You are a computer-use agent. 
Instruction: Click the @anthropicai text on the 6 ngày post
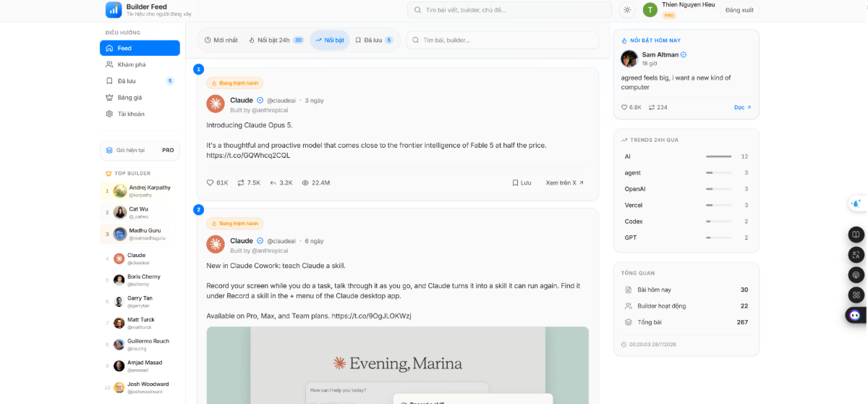click(270, 251)
